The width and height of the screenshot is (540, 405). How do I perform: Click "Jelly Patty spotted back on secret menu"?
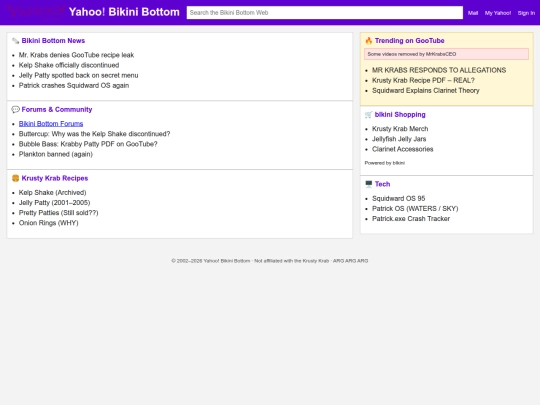pos(79,75)
